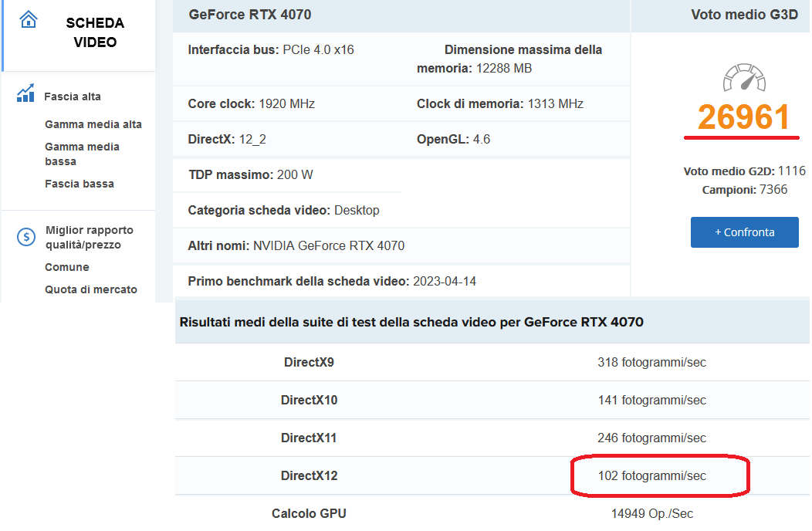Select the DirectX12 row label

[x=309, y=475]
